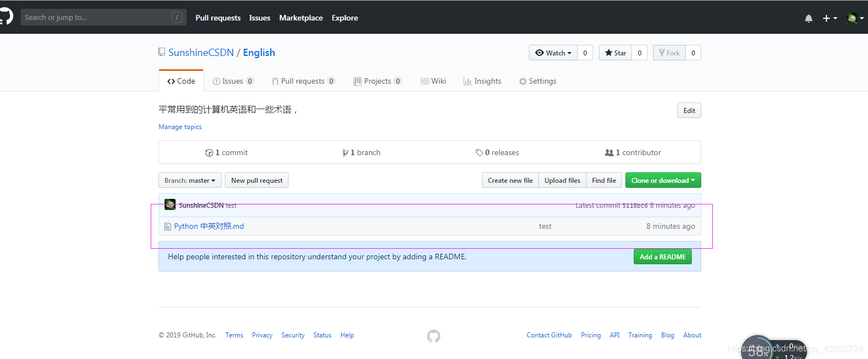The width and height of the screenshot is (868, 359).
Task: View the 1 branch list
Action: pyautogui.click(x=362, y=152)
